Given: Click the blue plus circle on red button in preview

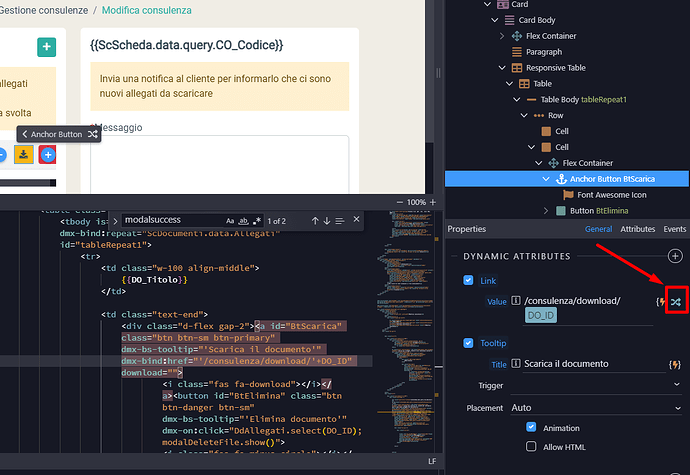Looking at the screenshot, I should (x=48, y=155).
